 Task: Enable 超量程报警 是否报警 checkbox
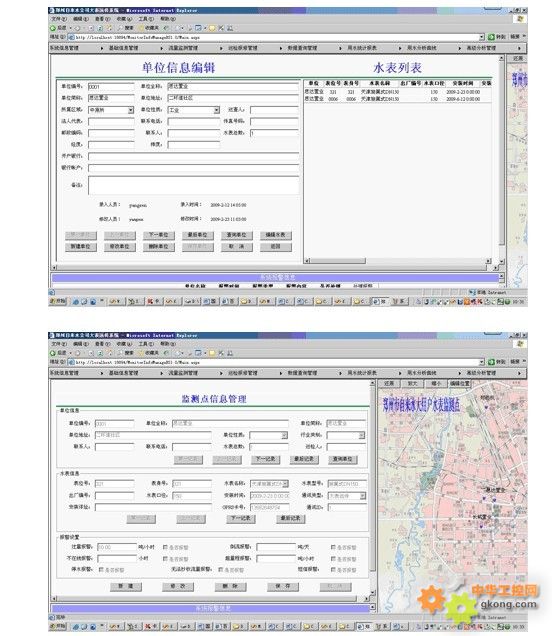pos(333,559)
